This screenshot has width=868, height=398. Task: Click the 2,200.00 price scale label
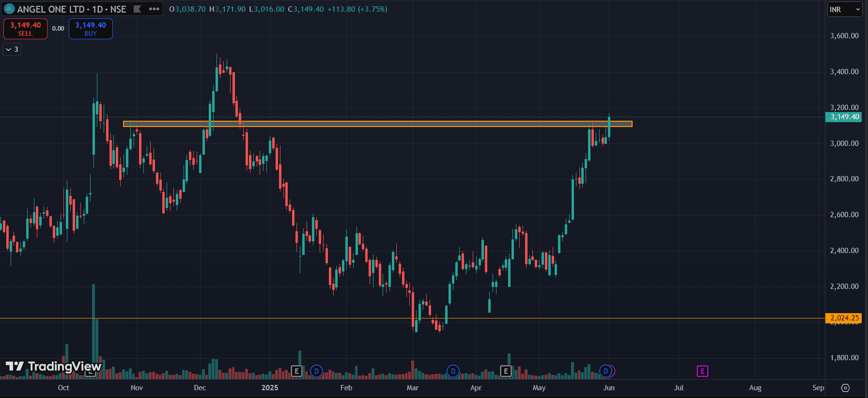point(844,287)
